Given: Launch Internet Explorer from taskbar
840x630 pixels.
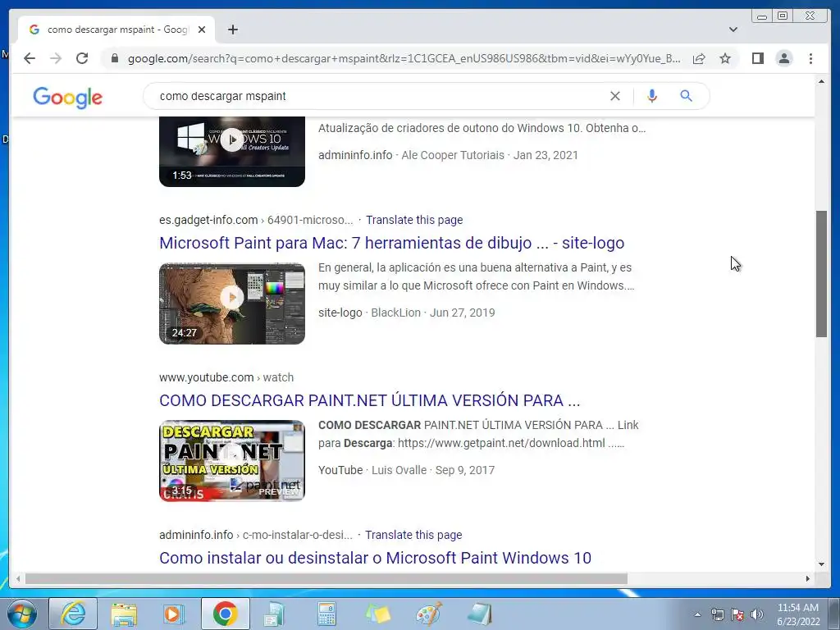Looking at the screenshot, I should [x=73, y=614].
